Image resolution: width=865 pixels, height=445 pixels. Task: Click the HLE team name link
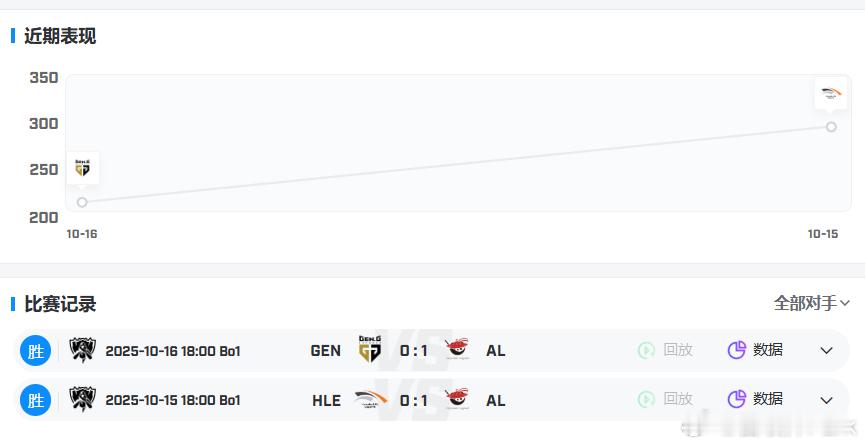(x=326, y=400)
